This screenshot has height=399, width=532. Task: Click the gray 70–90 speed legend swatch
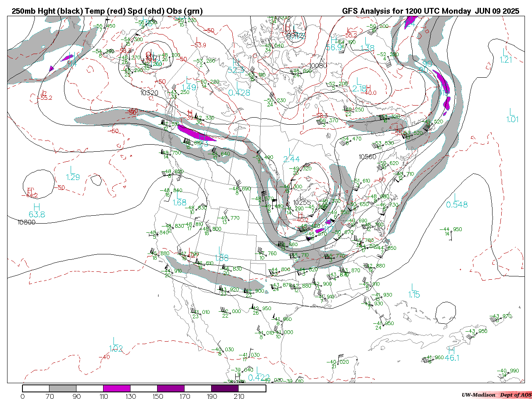63,389
